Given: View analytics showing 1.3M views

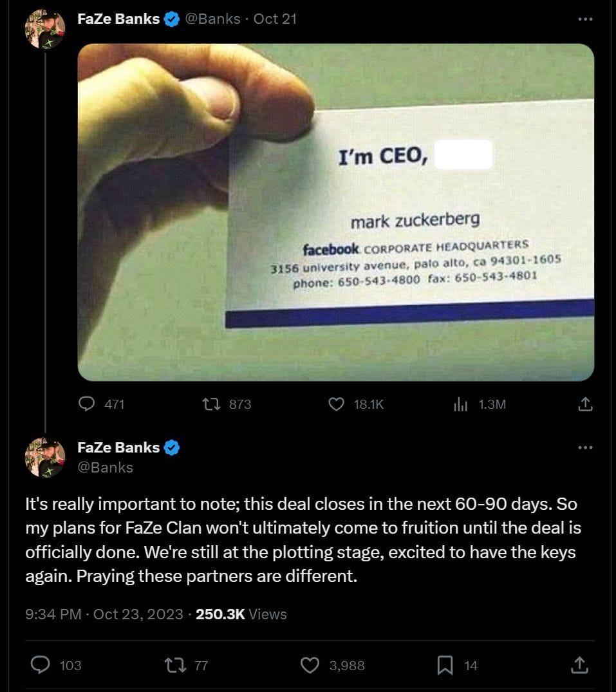Looking at the screenshot, I should (460, 404).
